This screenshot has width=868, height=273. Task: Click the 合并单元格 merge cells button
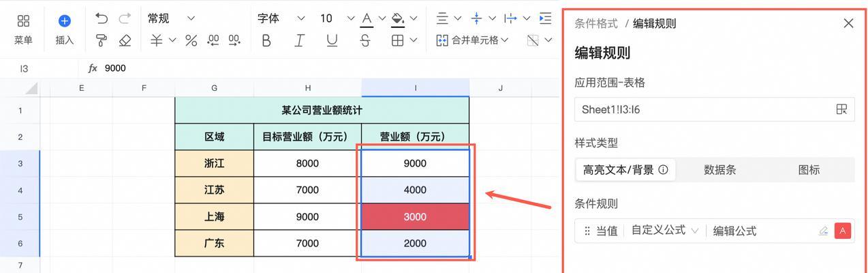pos(472,41)
